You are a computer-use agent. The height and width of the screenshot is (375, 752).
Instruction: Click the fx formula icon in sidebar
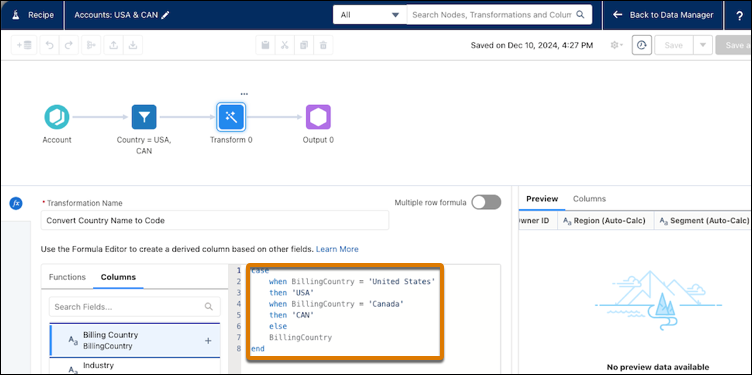[x=16, y=203]
